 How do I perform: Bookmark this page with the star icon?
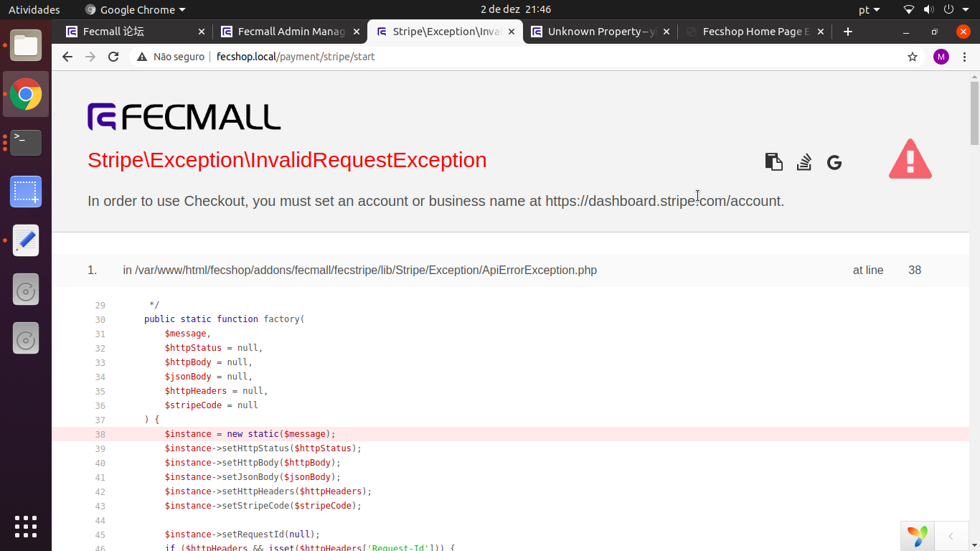click(913, 57)
